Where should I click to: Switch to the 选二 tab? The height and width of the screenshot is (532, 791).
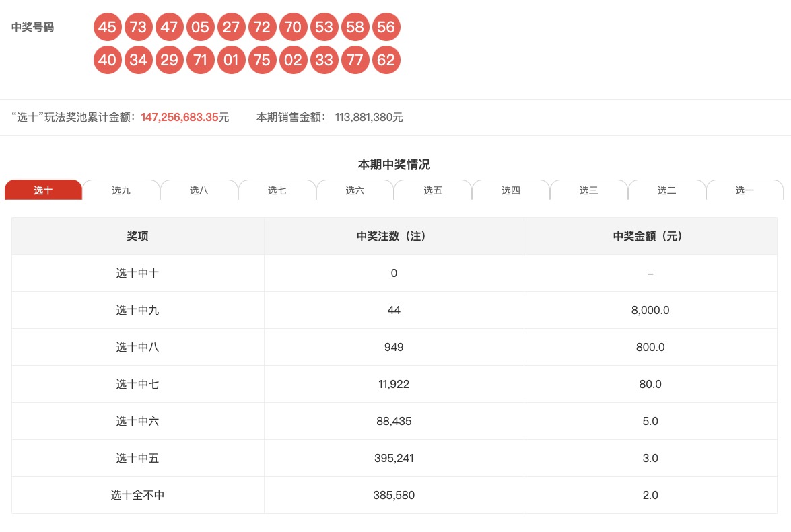[x=666, y=190]
